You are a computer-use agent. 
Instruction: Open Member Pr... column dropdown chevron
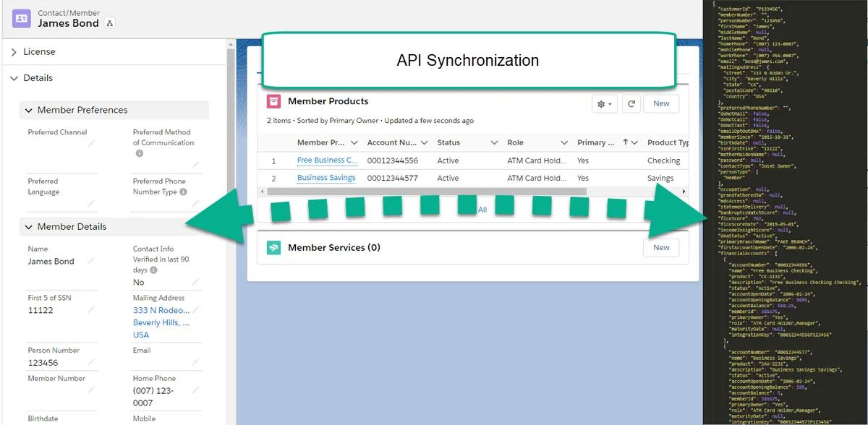pyautogui.click(x=354, y=143)
